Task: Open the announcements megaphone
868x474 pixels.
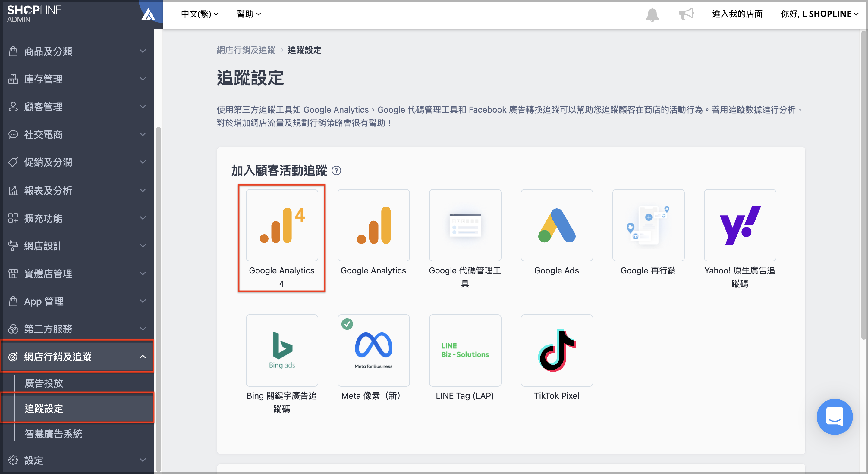Action: [686, 14]
